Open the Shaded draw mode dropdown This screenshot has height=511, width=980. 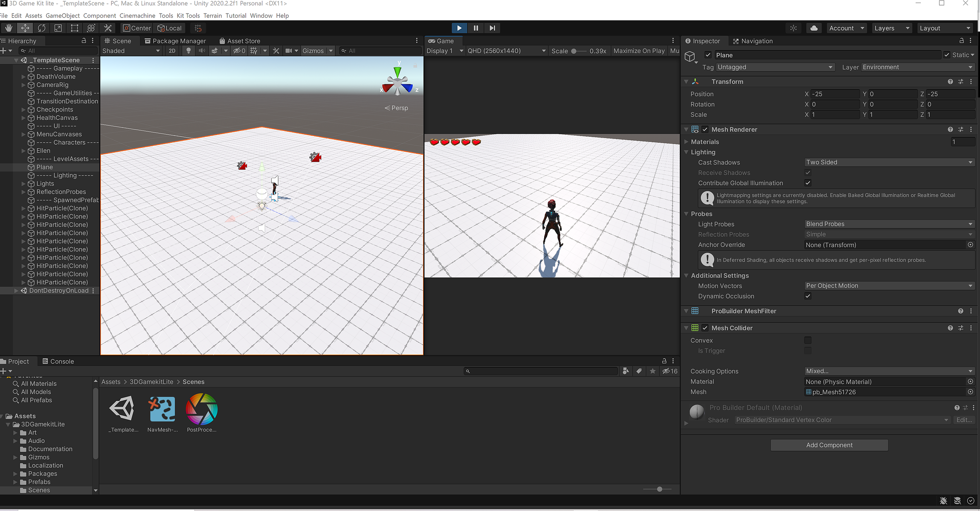point(131,51)
